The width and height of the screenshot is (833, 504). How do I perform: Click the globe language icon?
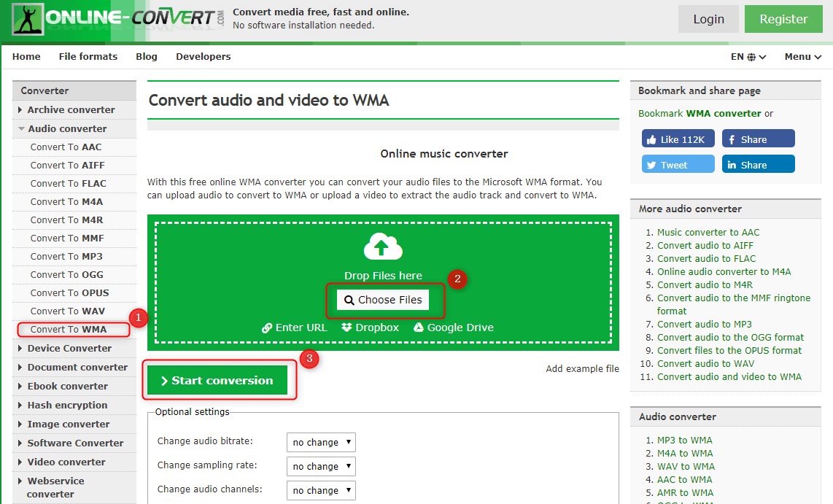751,57
